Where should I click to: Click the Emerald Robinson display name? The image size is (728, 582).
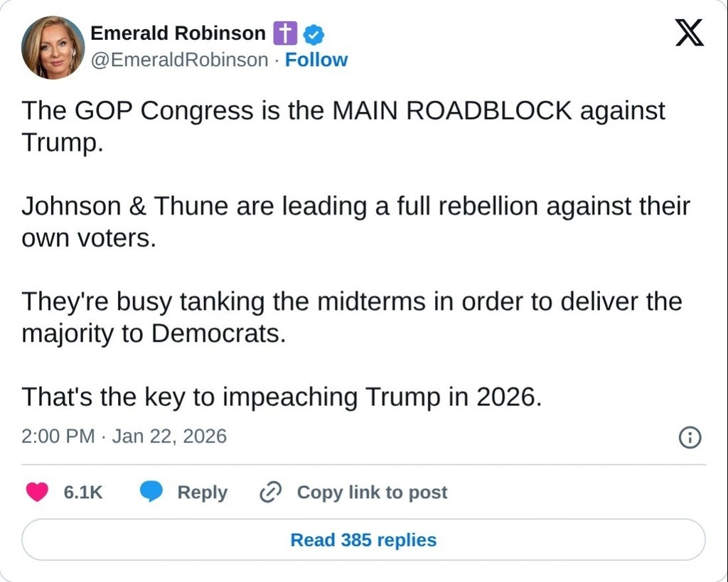click(178, 33)
